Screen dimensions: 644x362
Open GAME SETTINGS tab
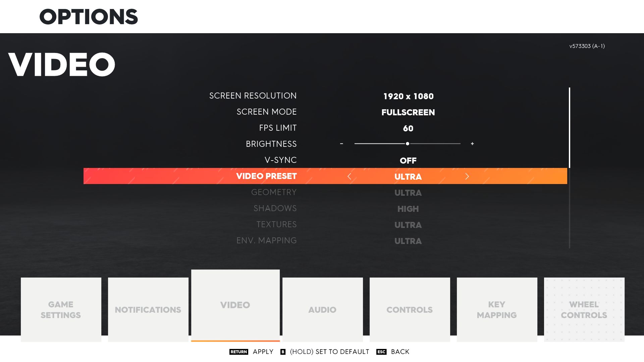61,309
